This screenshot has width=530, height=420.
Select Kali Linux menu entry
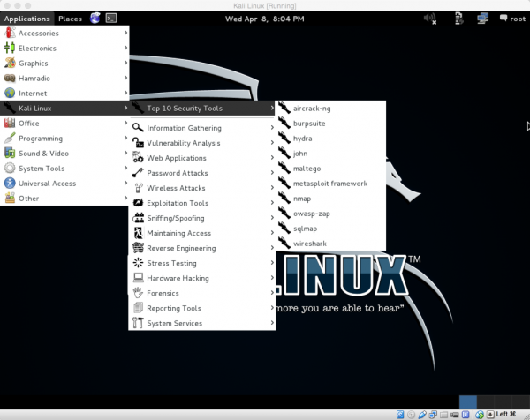coord(64,108)
